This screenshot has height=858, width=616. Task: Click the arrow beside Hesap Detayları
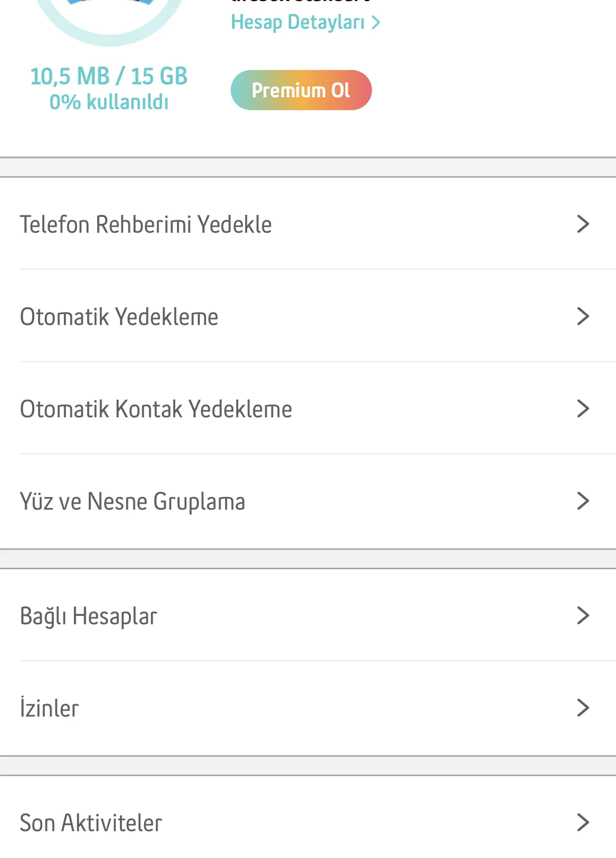click(x=376, y=22)
